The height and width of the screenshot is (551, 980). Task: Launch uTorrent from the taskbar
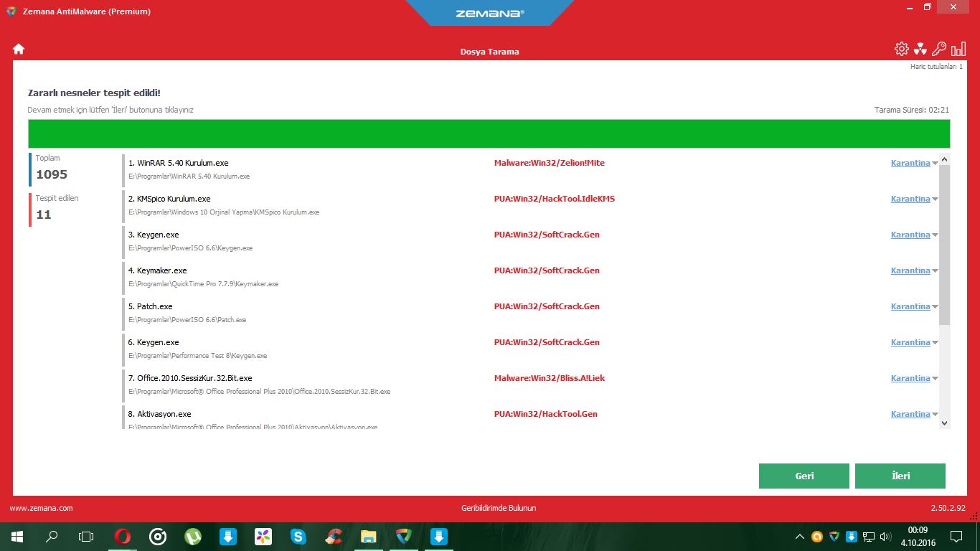pyautogui.click(x=193, y=536)
